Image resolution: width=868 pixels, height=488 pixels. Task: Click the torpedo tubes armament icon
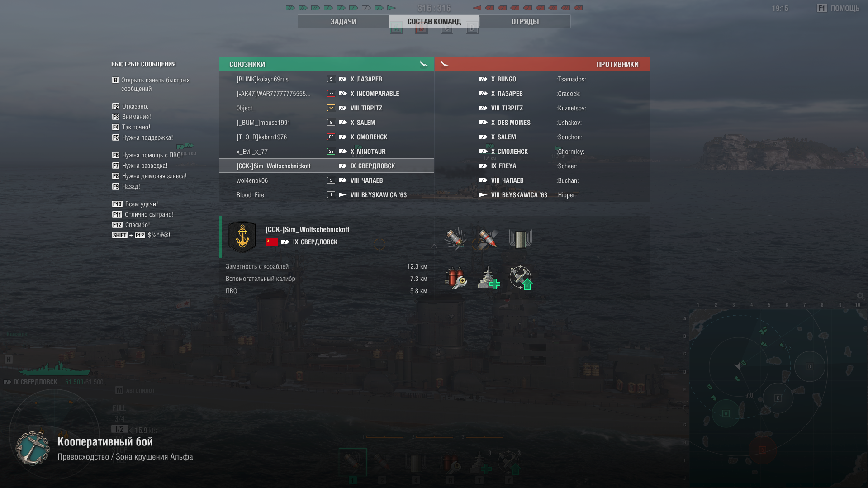click(520, 238)
